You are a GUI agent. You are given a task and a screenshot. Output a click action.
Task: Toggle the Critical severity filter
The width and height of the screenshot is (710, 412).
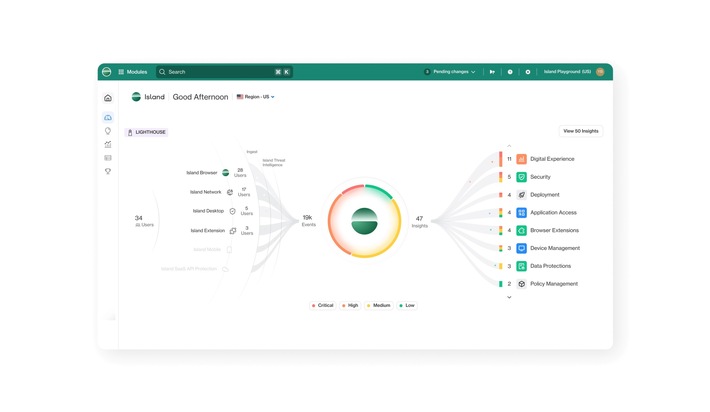coord(322,306)
